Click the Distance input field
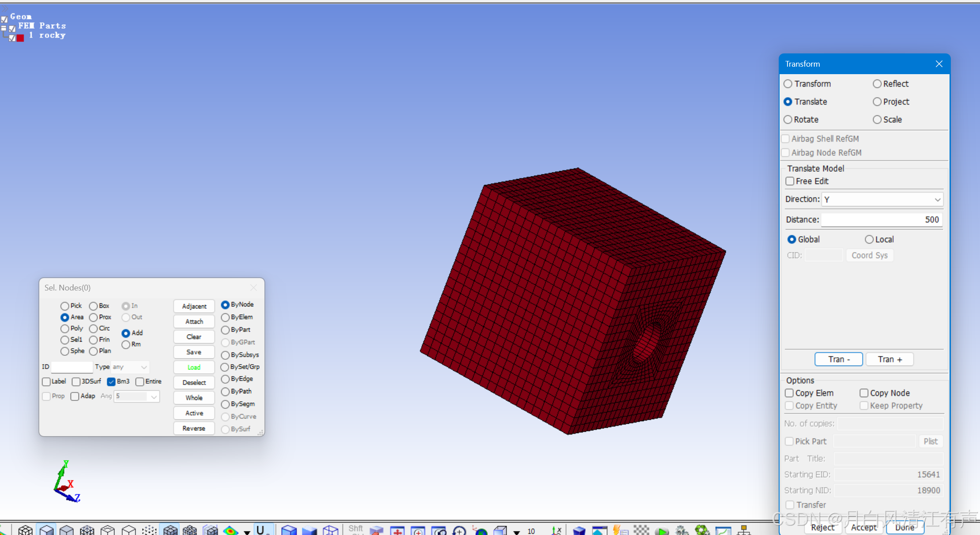Screen dimensions: 980x535 click(x=881, y=219)
